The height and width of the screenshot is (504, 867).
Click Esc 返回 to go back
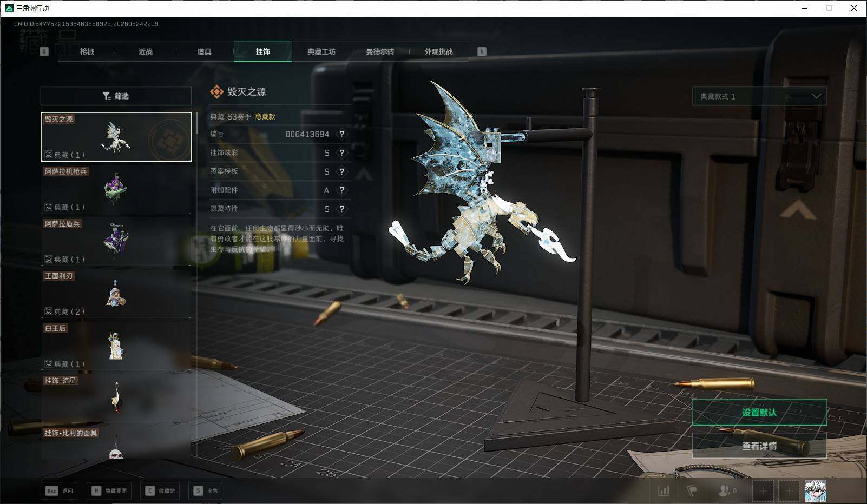(x=59, y=491)
